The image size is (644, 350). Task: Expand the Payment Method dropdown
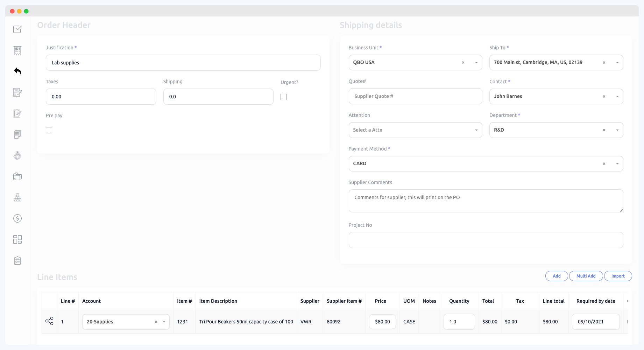[616, 163]
